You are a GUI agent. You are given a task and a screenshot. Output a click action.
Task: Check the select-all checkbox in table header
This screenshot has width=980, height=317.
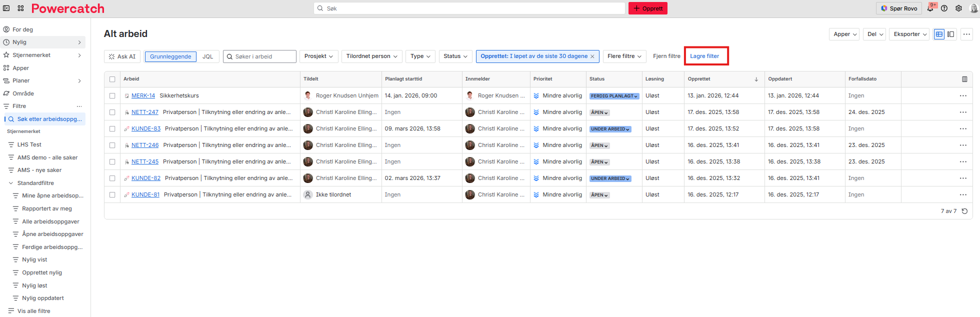point(112,79)
